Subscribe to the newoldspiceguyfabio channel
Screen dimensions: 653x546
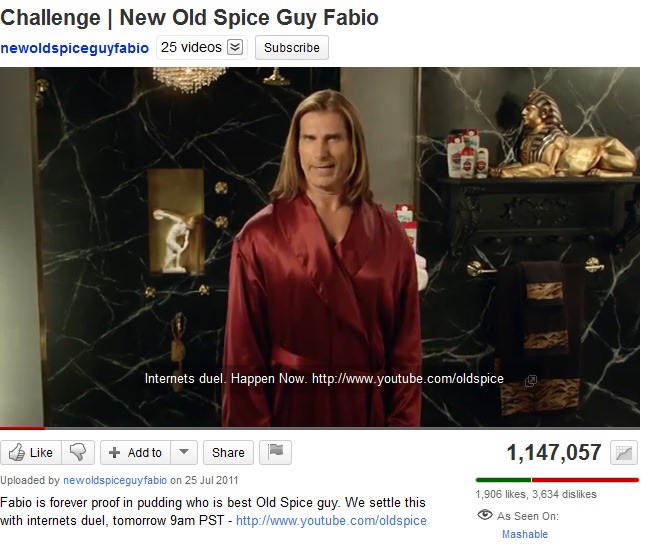point(292,47)
